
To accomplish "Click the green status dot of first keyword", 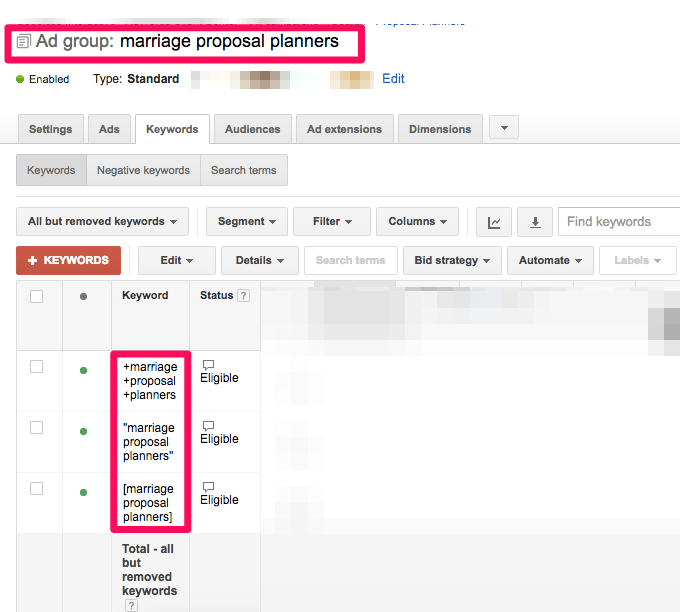I will pyautogui.click(x=83, y=370).
